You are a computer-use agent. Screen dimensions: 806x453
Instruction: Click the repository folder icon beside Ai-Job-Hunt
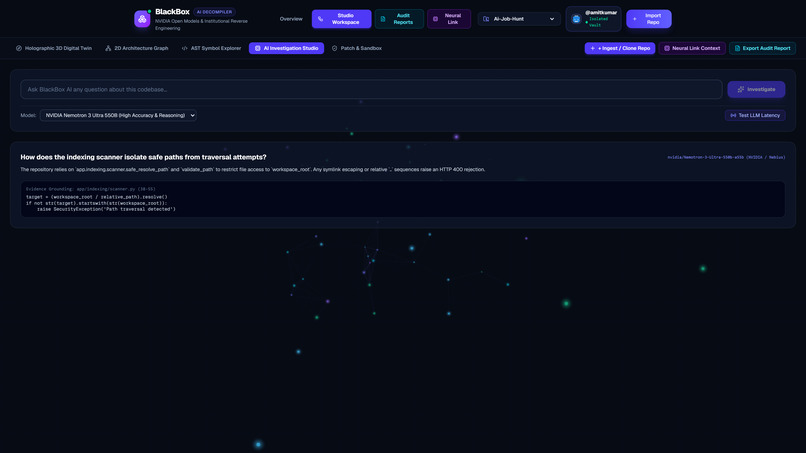[486, 19]
